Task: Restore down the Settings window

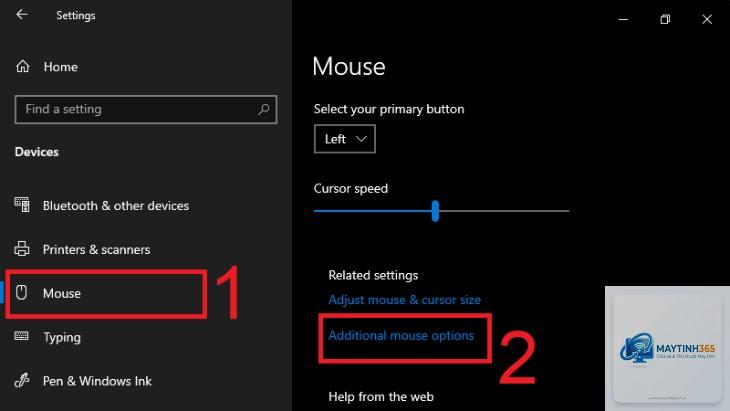Action: click(665, 19)
